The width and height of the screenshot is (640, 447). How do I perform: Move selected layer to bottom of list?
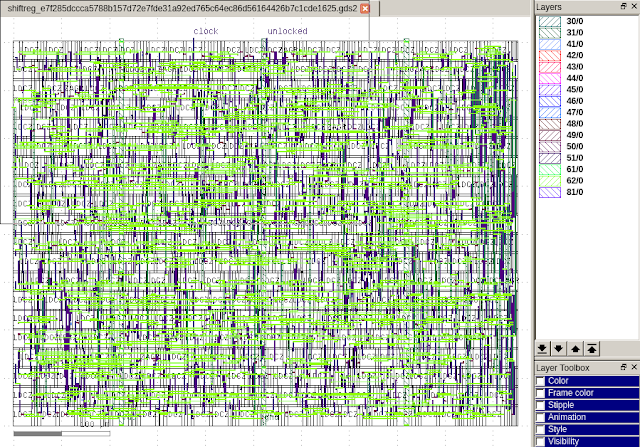tap(542, 349)
